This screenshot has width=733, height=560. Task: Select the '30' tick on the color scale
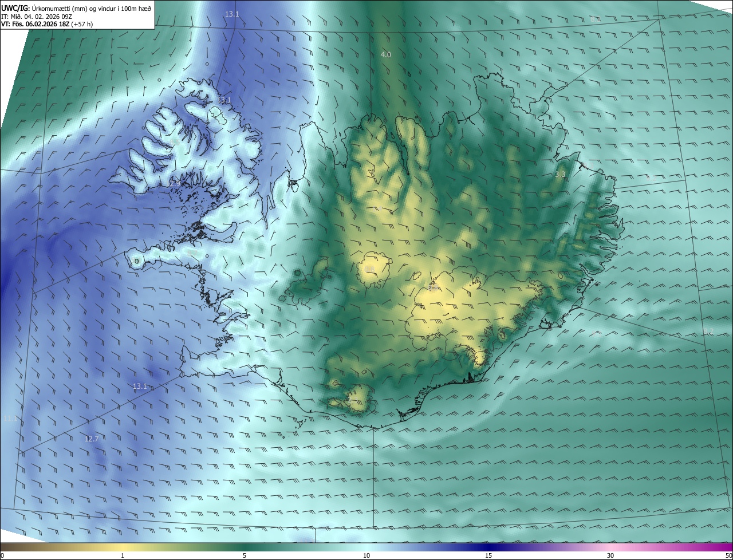point(610,555)
